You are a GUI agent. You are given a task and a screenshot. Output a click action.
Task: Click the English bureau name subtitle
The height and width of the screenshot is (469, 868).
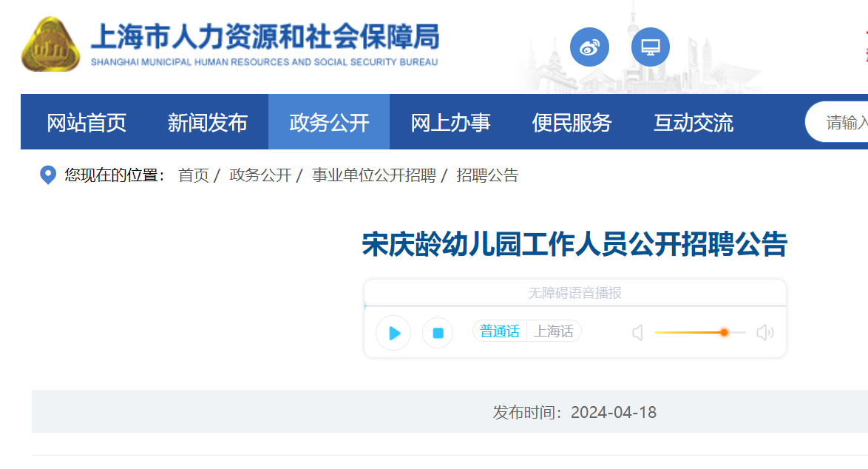click(x=265, y=62)
